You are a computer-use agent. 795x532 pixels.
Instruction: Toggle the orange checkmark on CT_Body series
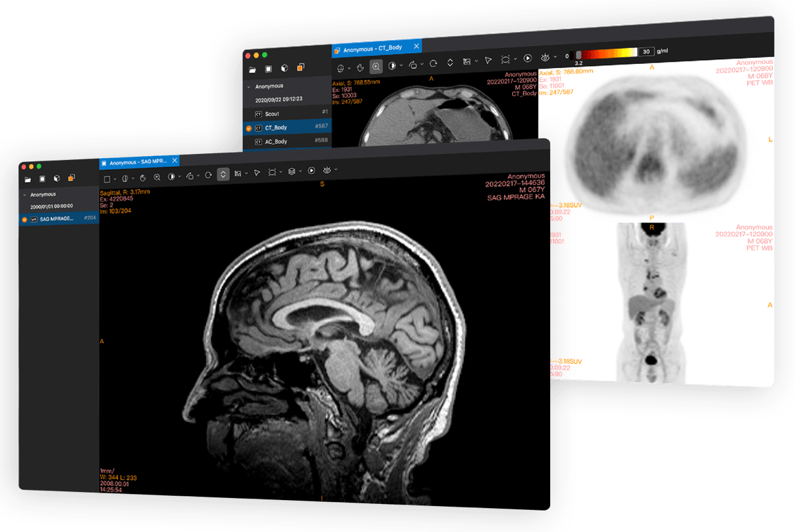[249, 129]
